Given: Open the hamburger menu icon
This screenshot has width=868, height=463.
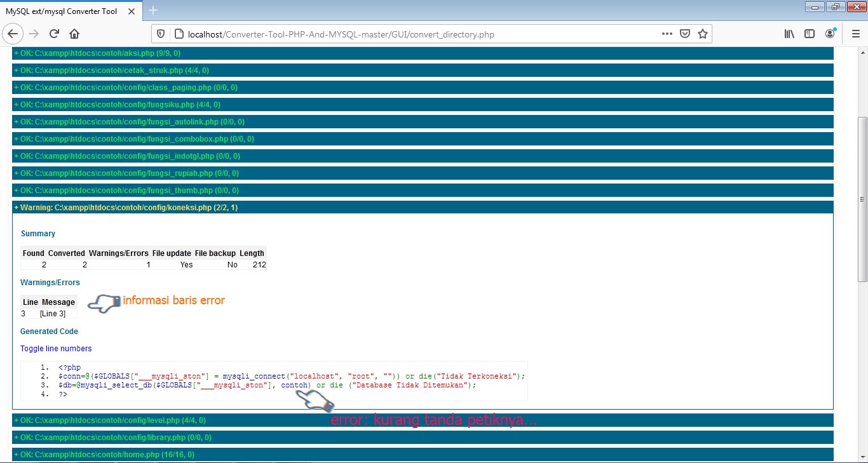Looking at the screenshot, I should 856,34.
